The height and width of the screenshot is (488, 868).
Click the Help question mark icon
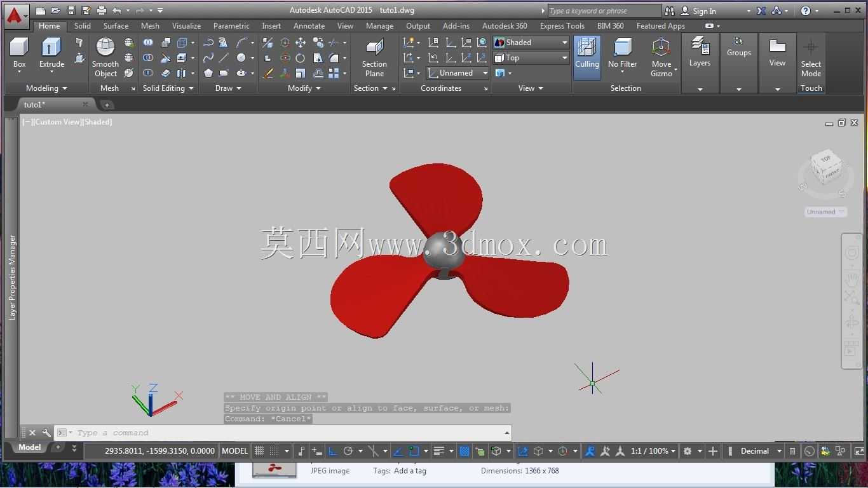[806, 11]
